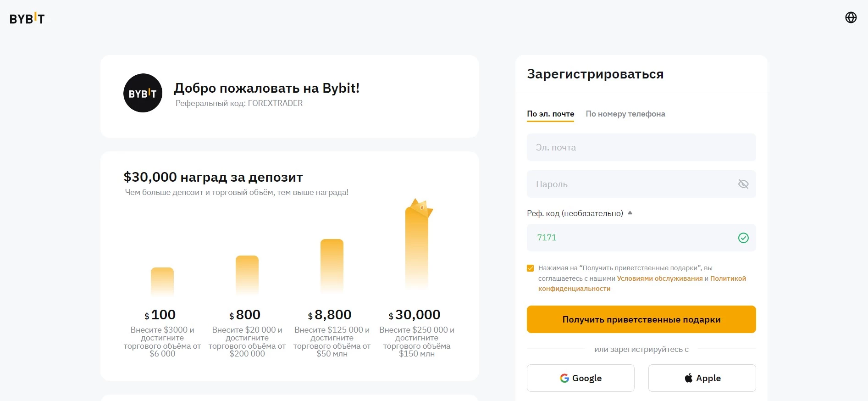
Task: Uncheck the terms agreement checkbox
Action: [x=531, y=268]
